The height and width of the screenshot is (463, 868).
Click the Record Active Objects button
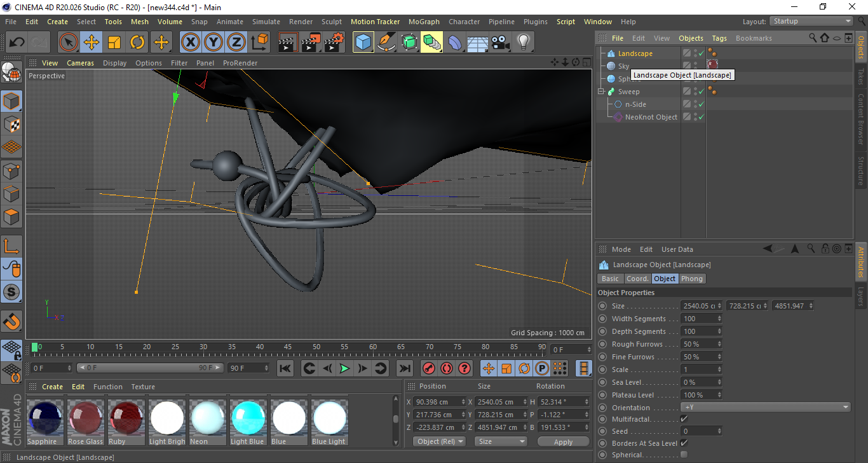point(429,368)
